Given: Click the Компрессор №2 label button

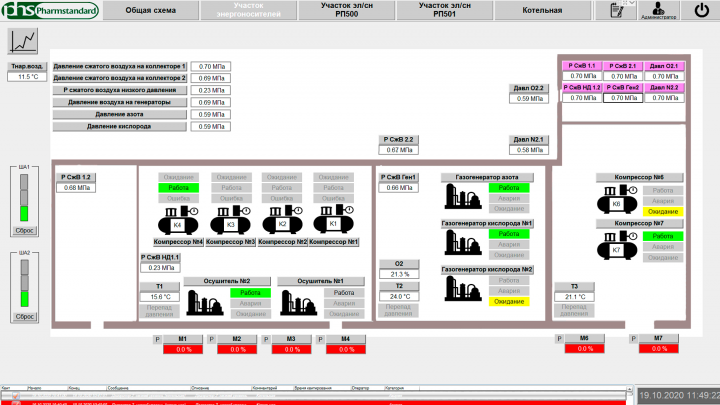Looking at the screenshot, I should (x=282, y=242).
